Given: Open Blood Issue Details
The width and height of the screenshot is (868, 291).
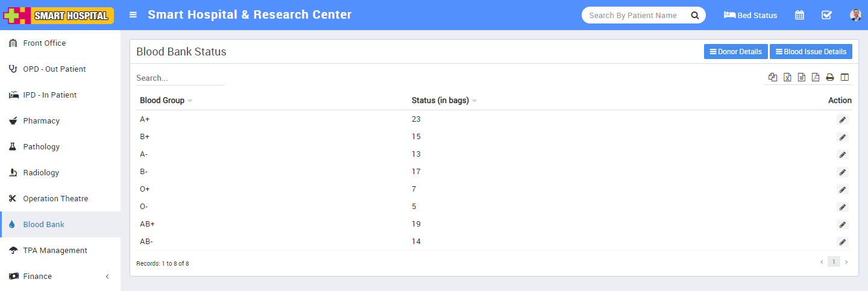Looking at the screenshot, I should (x=811, y=52).
